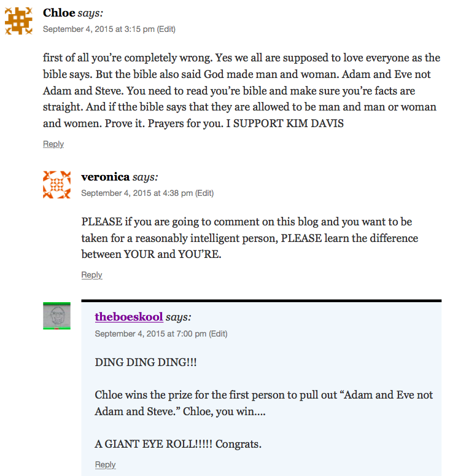
Task: Edit theboeskool's comment
Action: (218, 334)
